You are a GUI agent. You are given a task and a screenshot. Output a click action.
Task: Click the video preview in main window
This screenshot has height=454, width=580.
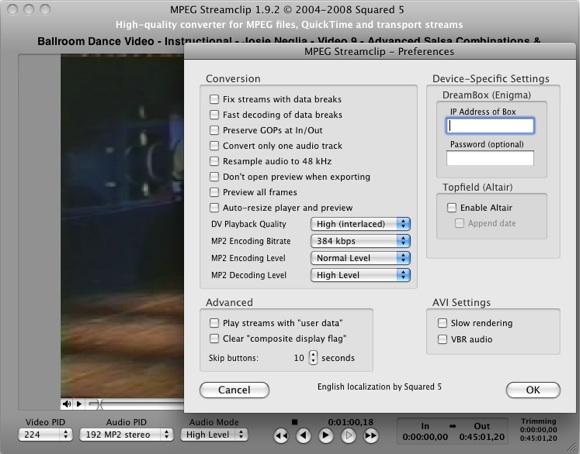click(122, 226)
